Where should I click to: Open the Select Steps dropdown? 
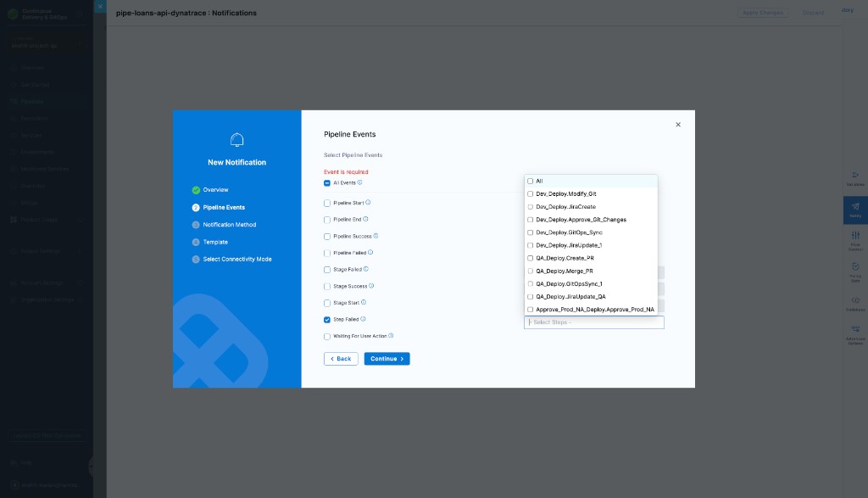[x=593, y=322]
